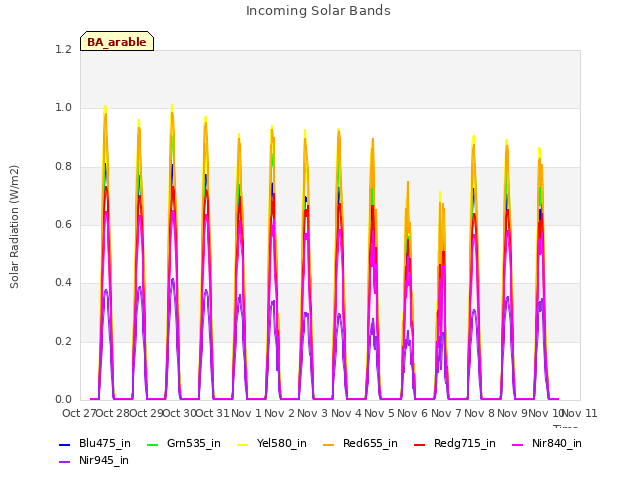Click the purple Nir945_in legend swatch
The width and height of the screenshot is (640, 480).
coord(64,462)
